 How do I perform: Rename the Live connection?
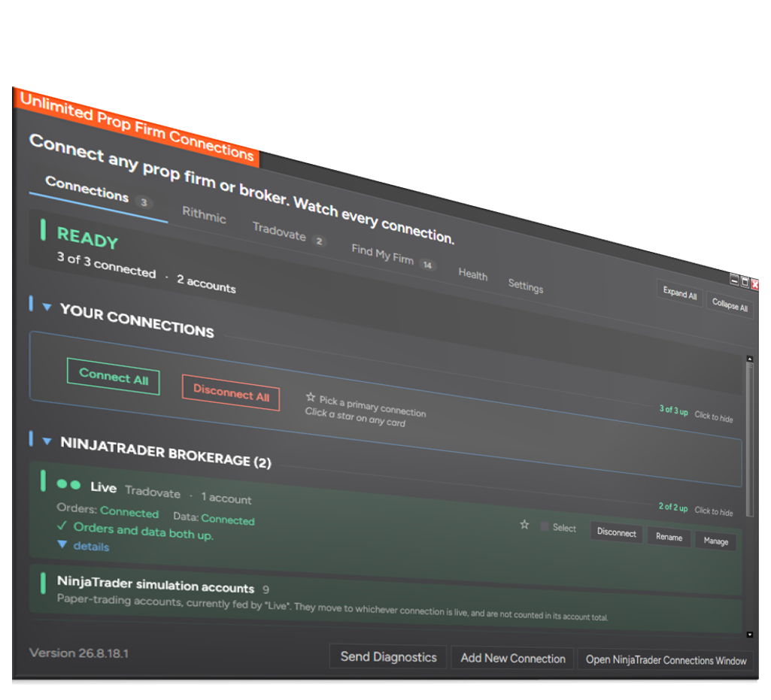coord(669,537)
